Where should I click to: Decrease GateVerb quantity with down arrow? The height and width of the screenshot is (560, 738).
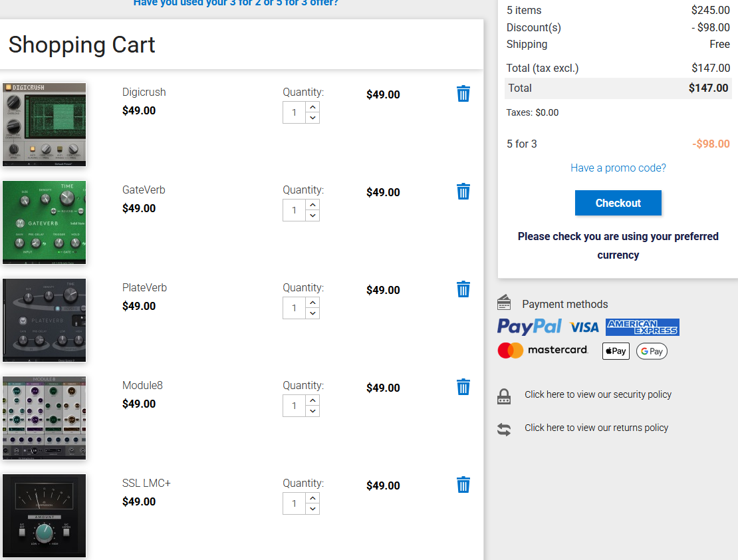coord(312,215)
